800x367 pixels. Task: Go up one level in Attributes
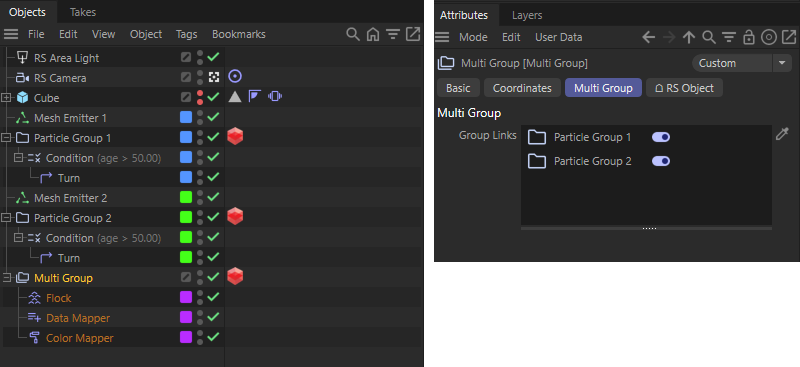689,37
